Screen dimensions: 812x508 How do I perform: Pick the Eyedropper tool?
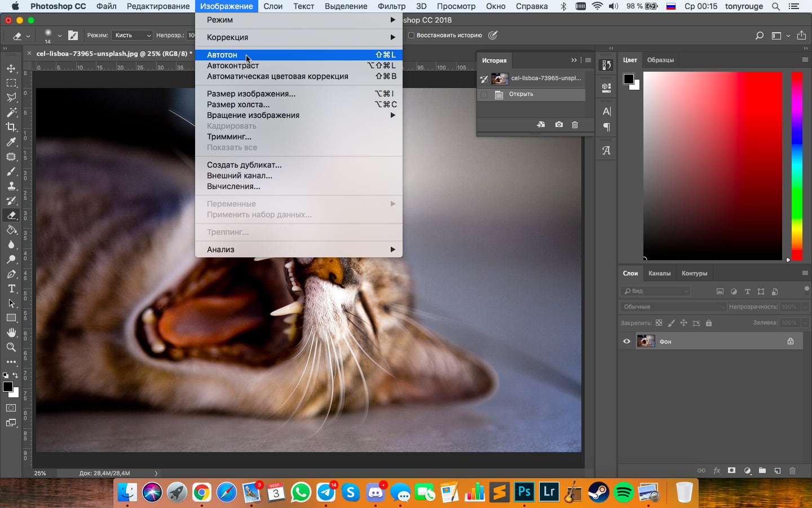point(11,142)
